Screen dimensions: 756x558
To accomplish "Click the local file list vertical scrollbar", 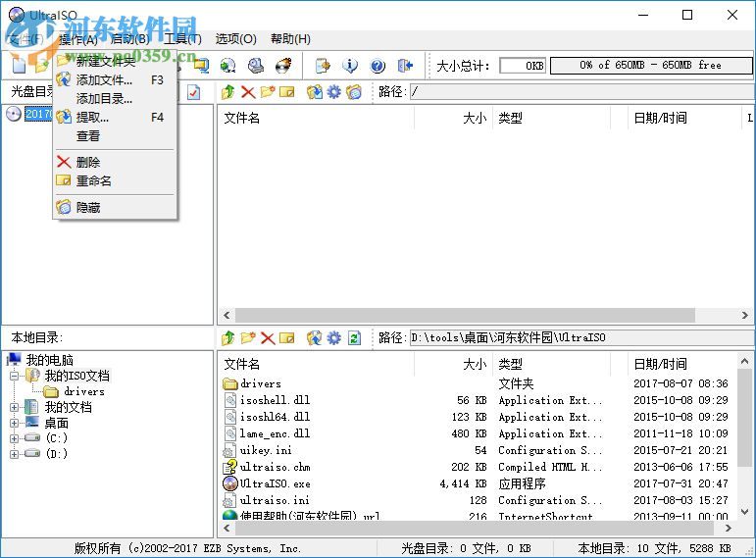I will (x=745, y=418).
